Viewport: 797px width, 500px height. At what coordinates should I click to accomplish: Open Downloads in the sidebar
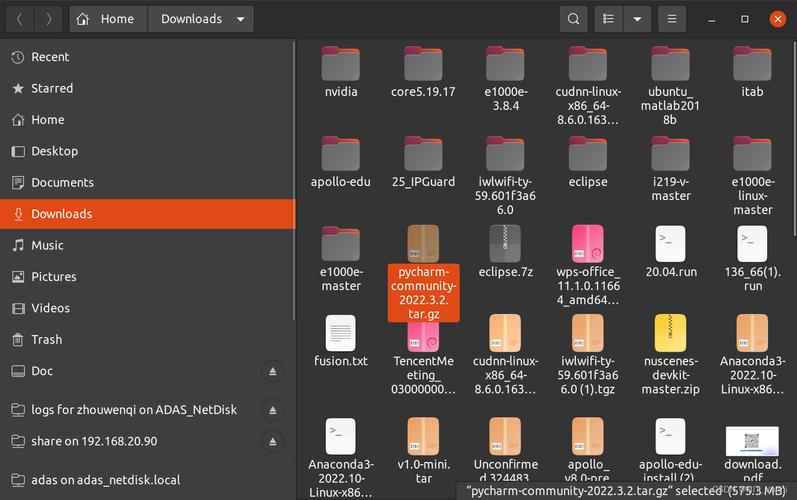(147, 214)
